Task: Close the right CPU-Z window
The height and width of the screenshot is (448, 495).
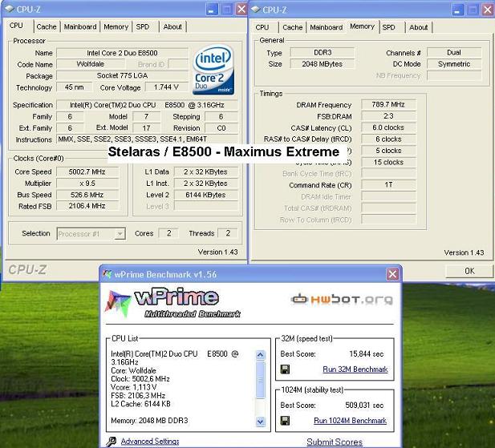Action: click(488, 10)
